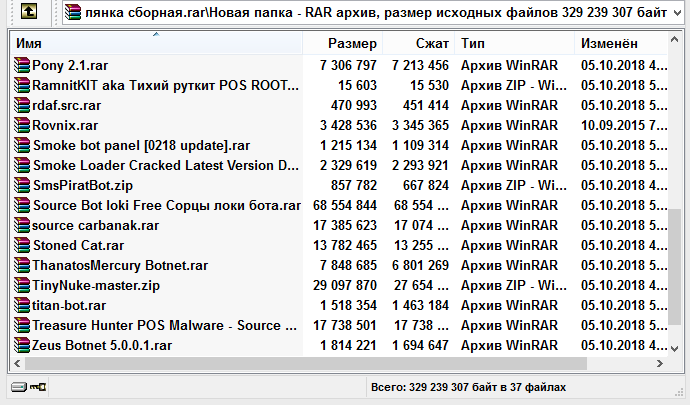
Task: Click the icon of titan-bot.rar
Action: [x=22, y=306]
